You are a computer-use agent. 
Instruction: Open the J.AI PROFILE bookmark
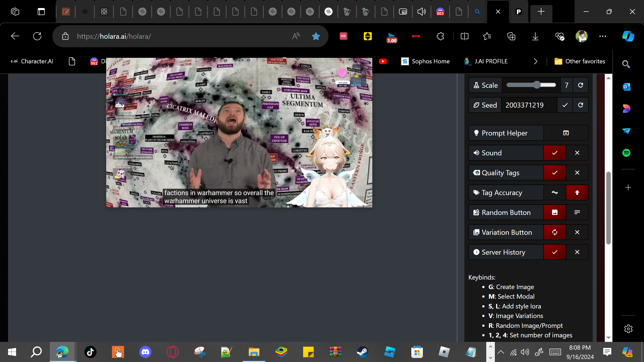click(x=486, y=61)
